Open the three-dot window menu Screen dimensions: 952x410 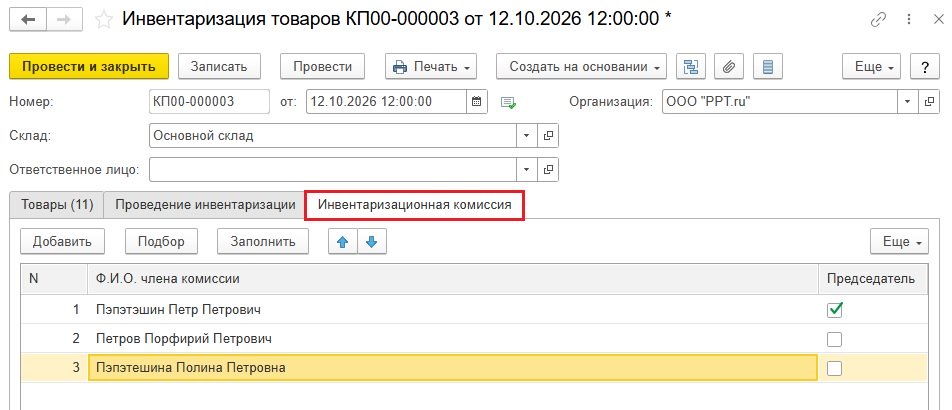click(x=910, y=19)
